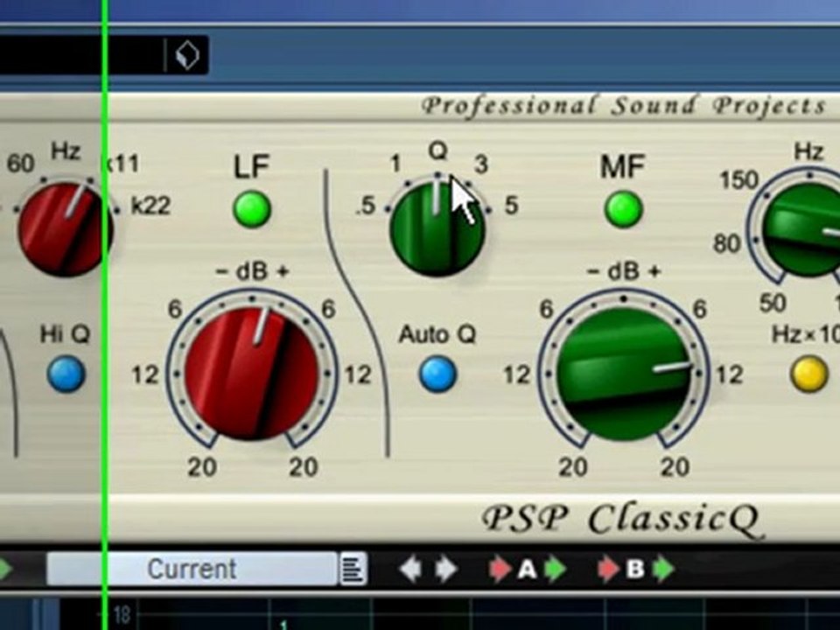Go to the next preset arrow
This screenshot has height=630, width=840.
445,569
